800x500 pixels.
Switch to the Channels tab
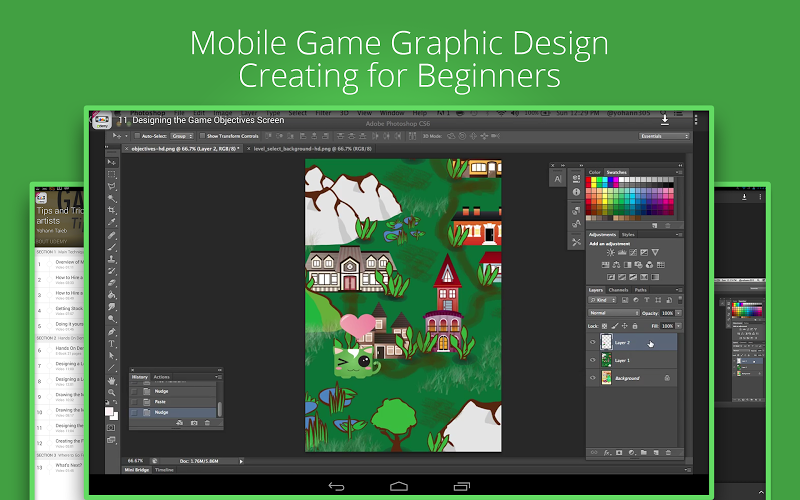coord(618,290)
